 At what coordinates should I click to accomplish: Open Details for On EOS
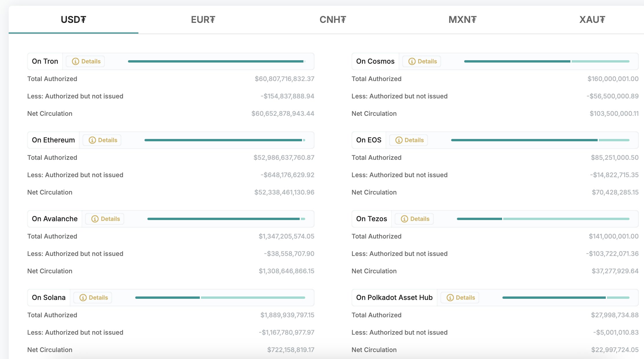[x=409, y=140]
